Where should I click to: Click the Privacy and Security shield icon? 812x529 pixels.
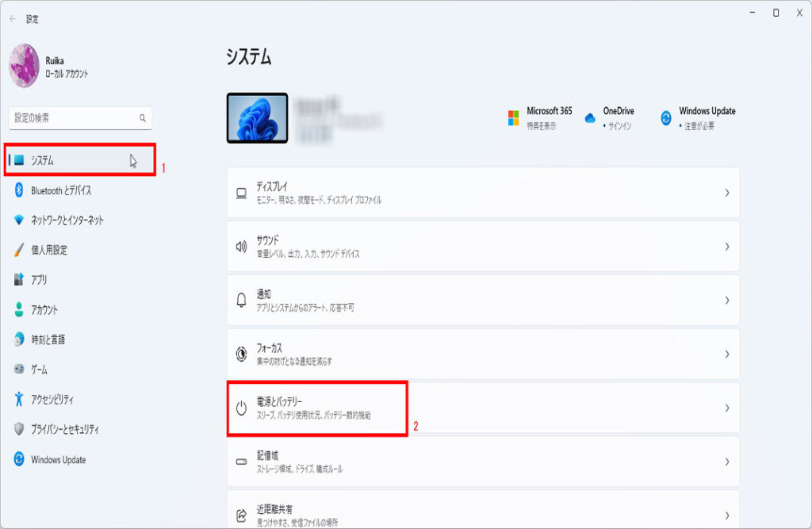click(19, 429)
